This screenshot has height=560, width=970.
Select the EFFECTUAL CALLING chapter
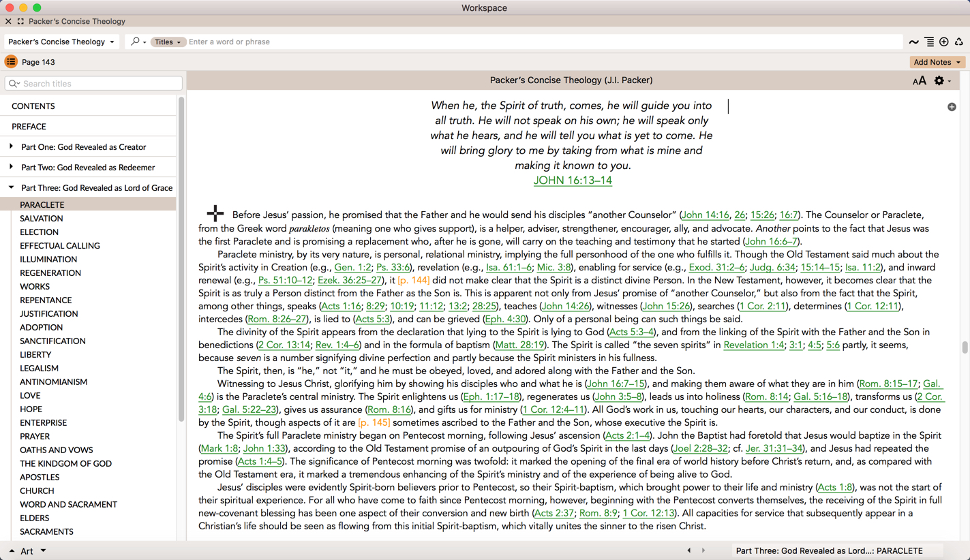tap(60, 246)
